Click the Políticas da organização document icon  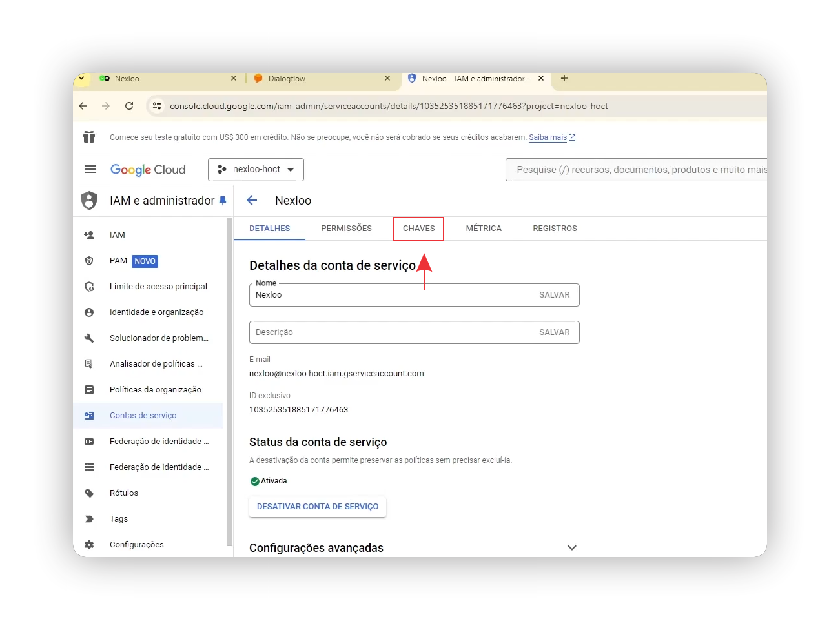pos(89,390)
